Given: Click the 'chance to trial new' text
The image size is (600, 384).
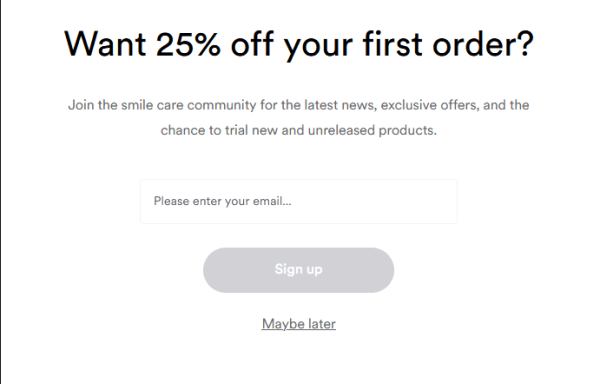Looking at the screenshot, I should pyautogui.click(x=219, y=130).
